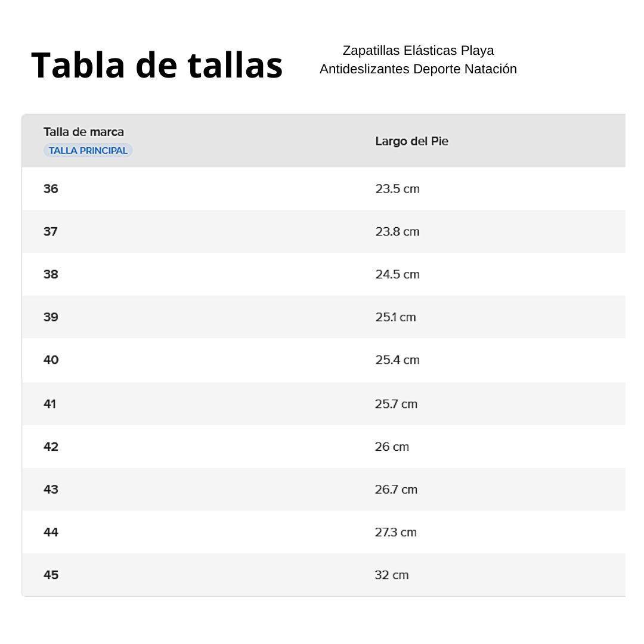Click the 32 cm length value
Screen dimensions: 644x644
click(392, 575)
